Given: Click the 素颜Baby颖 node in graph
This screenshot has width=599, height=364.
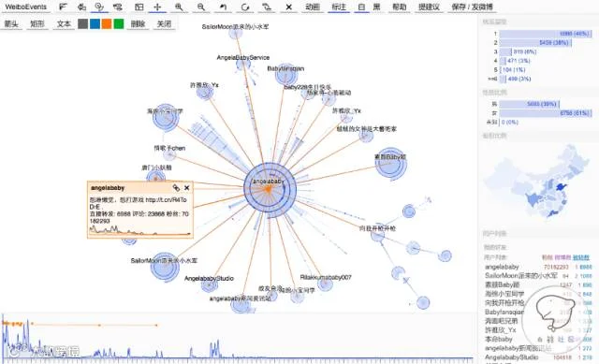Looking at the screenshot, I should [x=390, y=163].
